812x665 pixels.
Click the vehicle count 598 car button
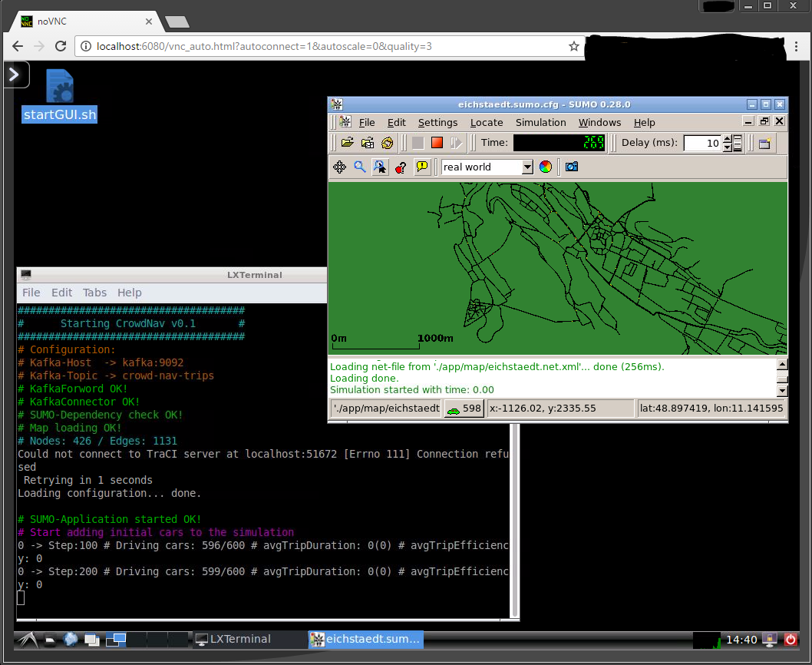tap(464, 409)
